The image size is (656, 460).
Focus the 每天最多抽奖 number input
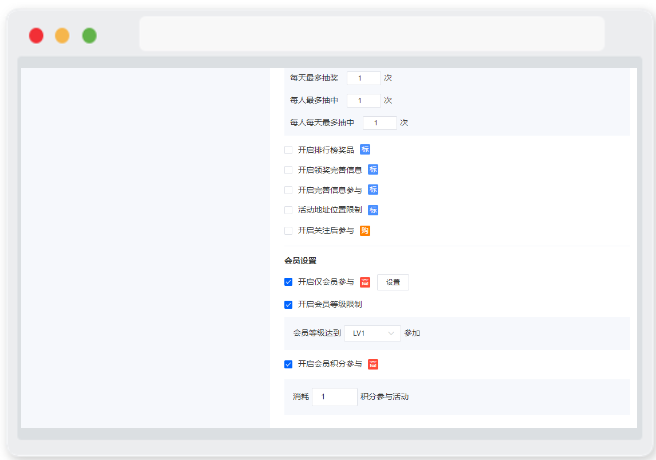click(x=364, y=78)
